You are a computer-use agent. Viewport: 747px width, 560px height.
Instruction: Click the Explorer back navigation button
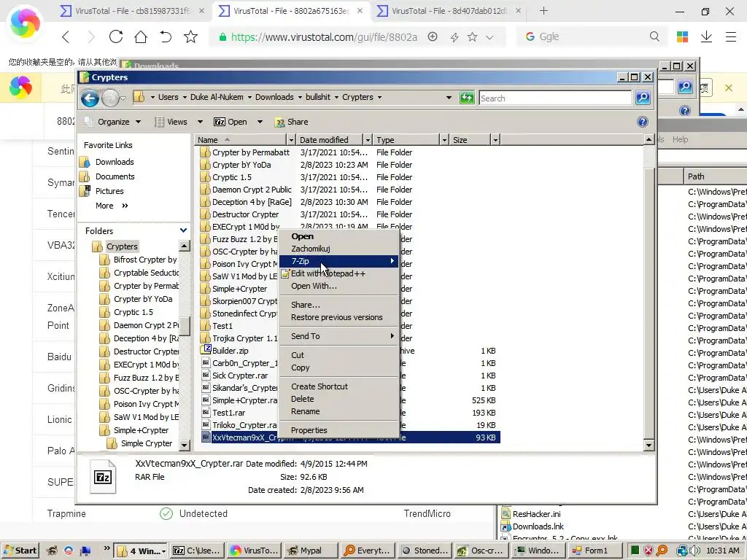90,98
